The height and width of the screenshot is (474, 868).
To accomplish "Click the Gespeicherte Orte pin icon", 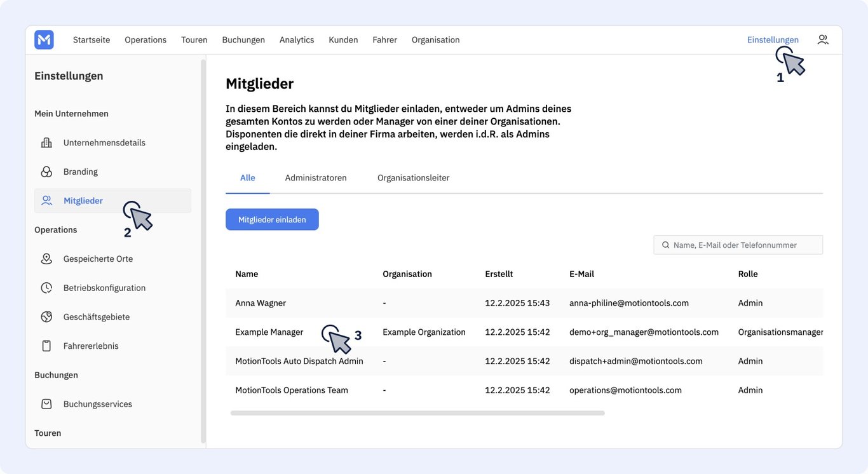I will (46, 259).
